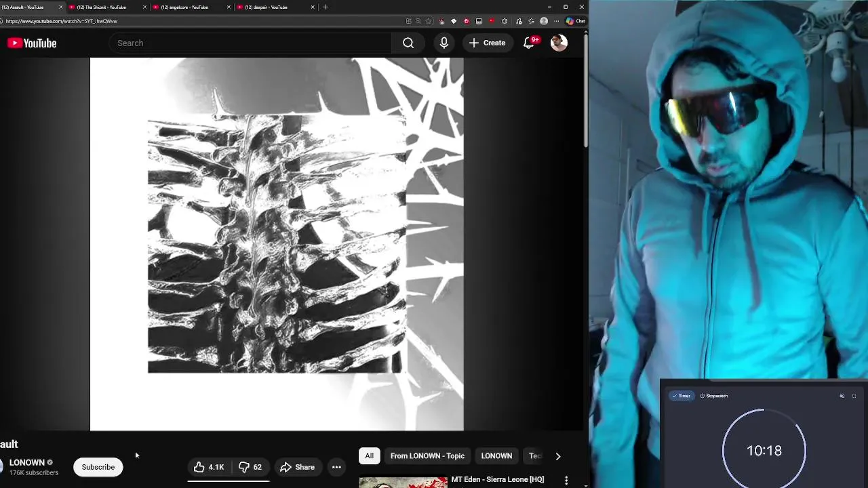The image size is (868, 488).
Task: Switch to the despair YouTube tab
Action: coord(276,7)
